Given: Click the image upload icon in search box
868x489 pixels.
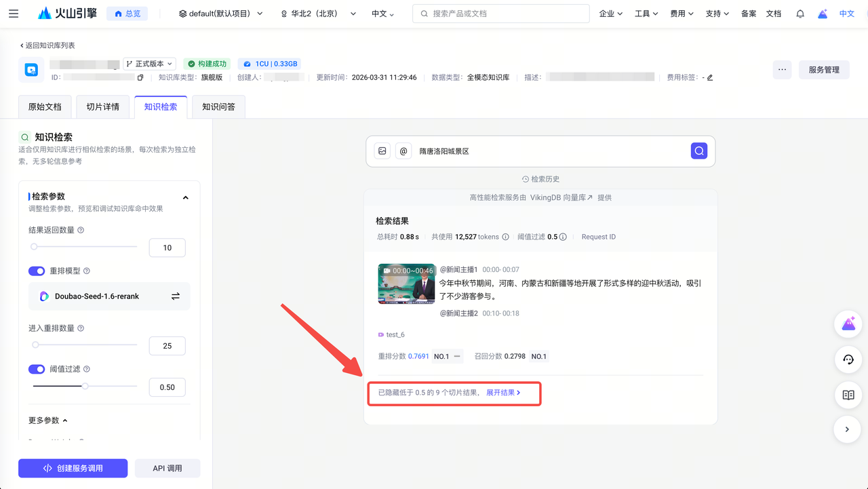Looking at the screenshot, I should pyautogui.click(x=382, y=151).
